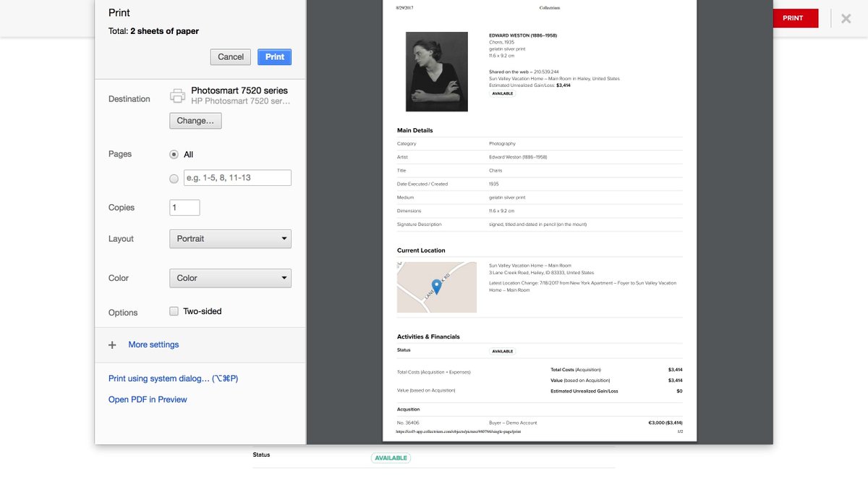Click 'Buyer – Demo Account' in preview

click(513, 423)
